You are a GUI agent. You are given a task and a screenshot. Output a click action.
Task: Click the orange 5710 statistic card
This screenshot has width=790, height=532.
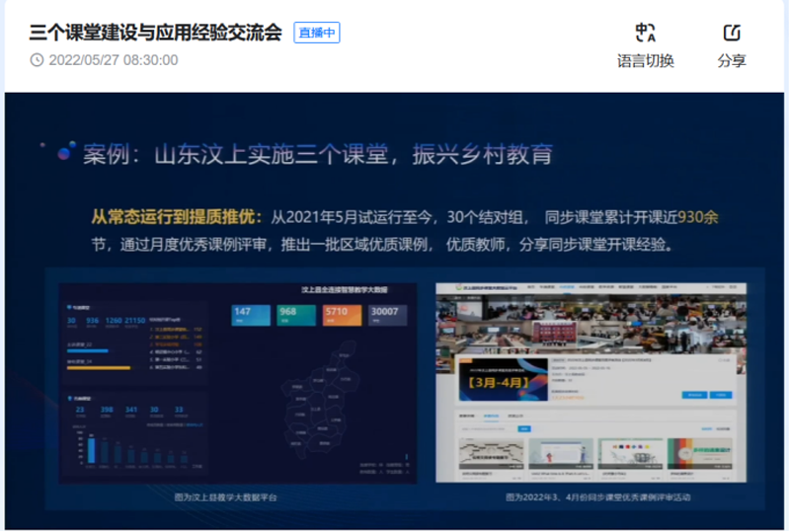(x=341, y=315)
